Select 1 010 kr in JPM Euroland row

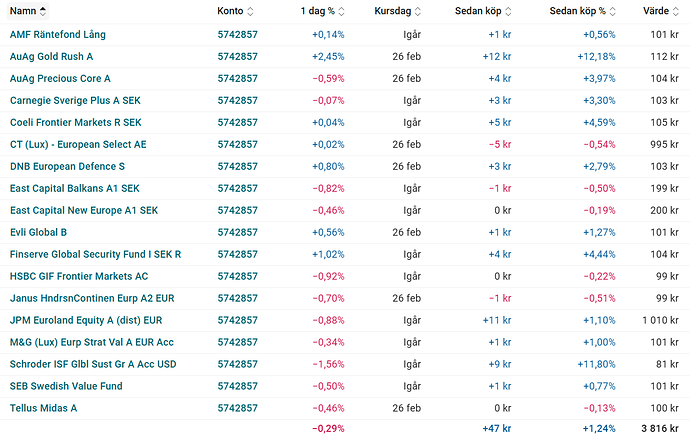(661, 320)
